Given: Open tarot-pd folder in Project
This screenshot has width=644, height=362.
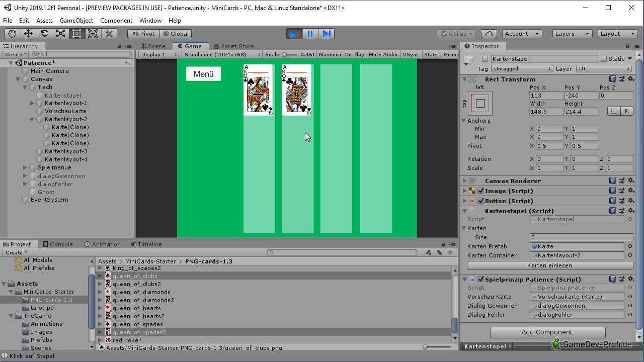Looking at the screenshot, I should (x=42, y=308).
